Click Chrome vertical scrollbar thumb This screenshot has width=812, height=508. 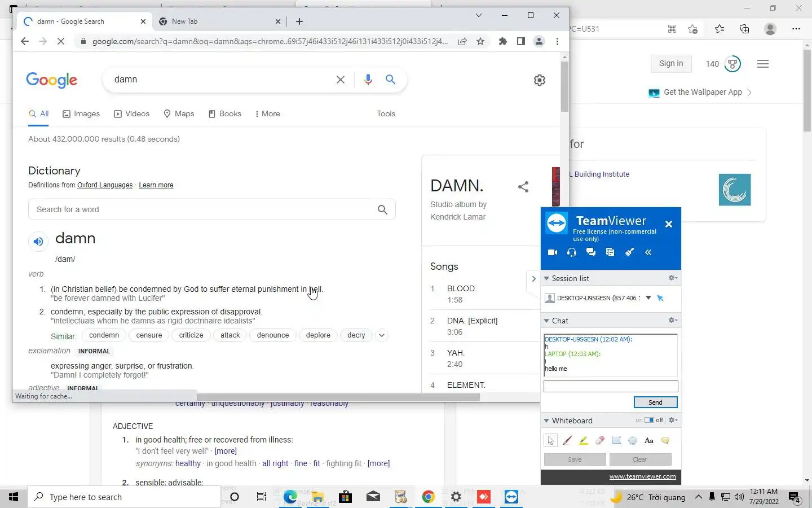[x=564, y=86]
